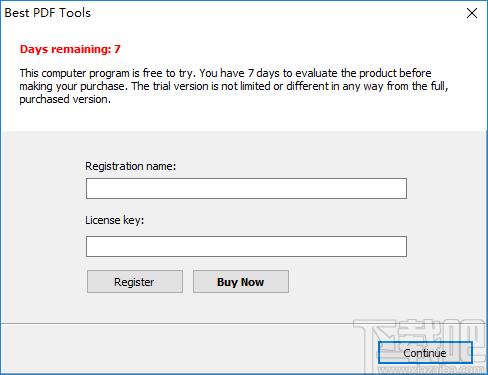Click the Registration name input field
Viewport: 488px width, 375px height.
pos(246,188)
